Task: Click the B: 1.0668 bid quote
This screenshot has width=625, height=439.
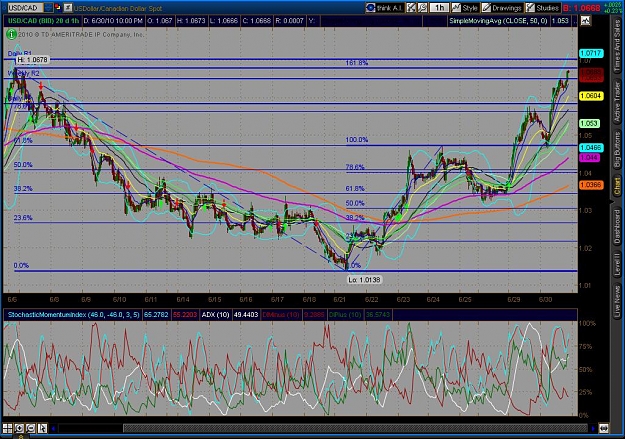Action: click(x=582, y=8)
